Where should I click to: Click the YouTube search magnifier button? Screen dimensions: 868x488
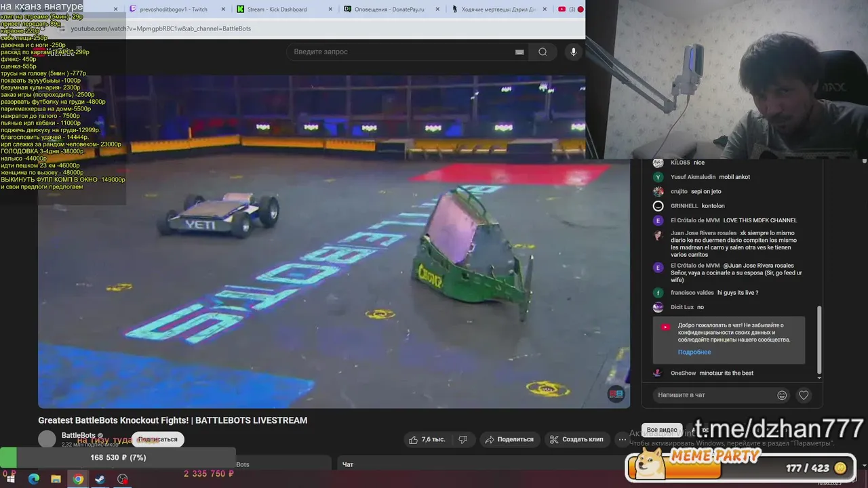point(542,52)
